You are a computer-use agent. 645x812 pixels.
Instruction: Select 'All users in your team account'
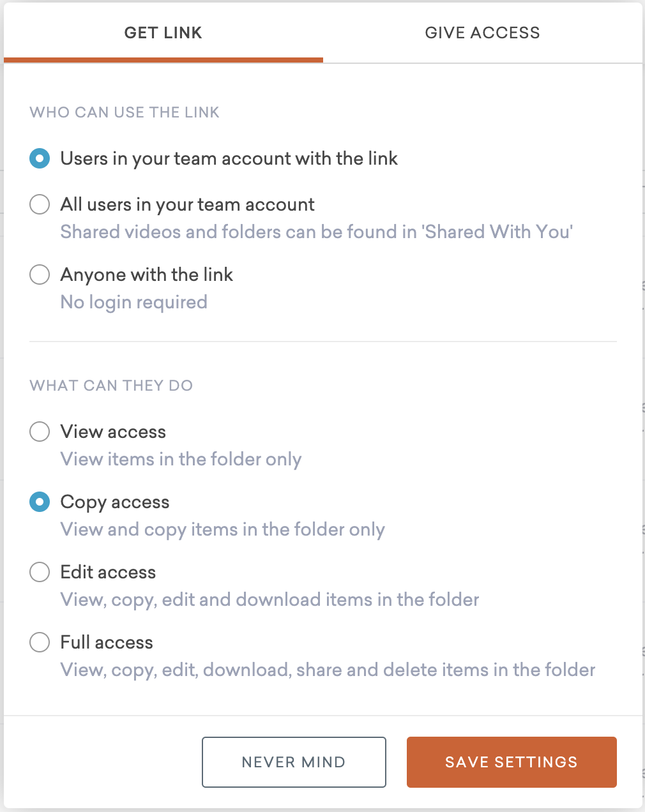pos(40,204)
